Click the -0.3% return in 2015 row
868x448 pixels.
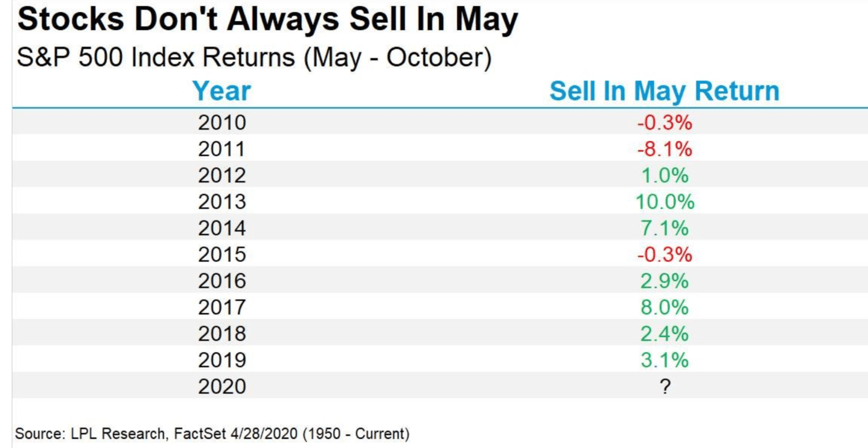[664, 254]
